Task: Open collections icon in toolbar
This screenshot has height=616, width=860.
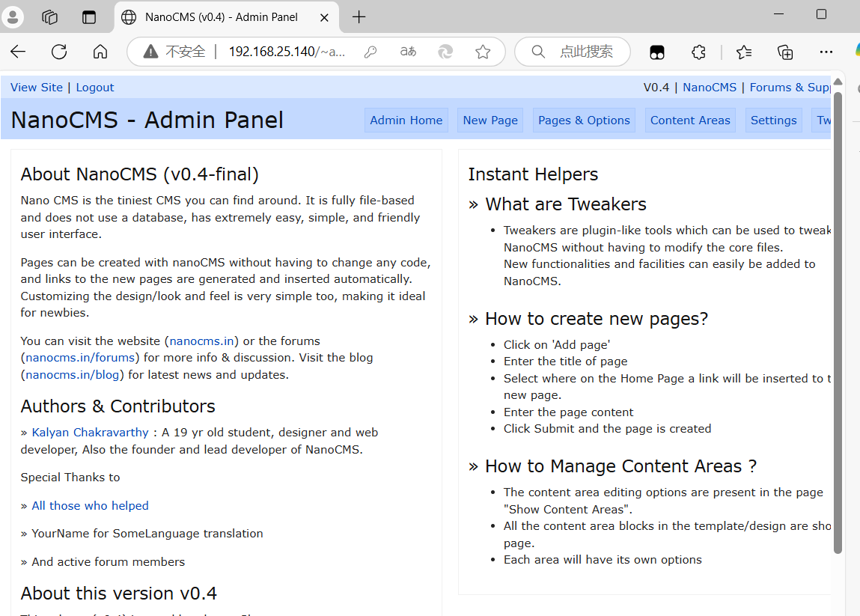Action: 785,52
